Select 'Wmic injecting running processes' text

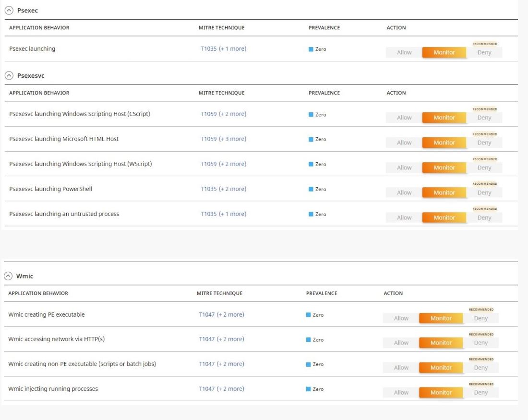(53, 389)
